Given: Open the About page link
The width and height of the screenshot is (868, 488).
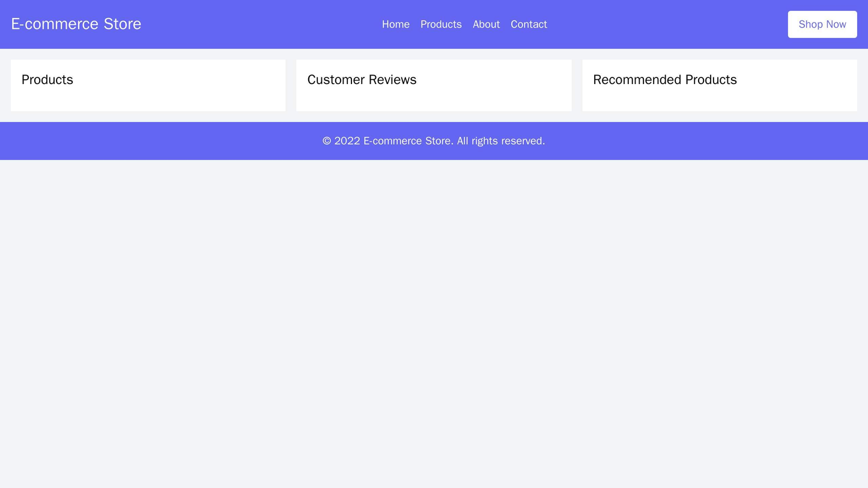Looking at the screenshot, I should (x=485, y=25).
